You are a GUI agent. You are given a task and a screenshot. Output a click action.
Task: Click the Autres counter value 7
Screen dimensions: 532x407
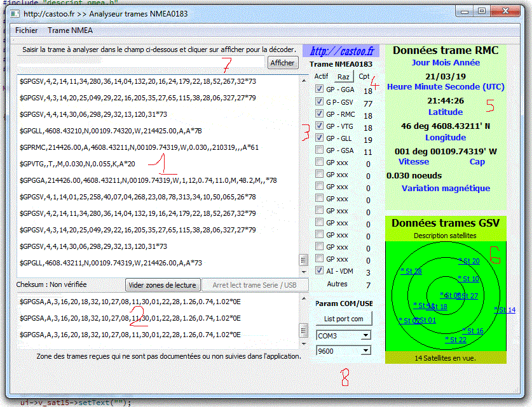click(x=368, y=286)
